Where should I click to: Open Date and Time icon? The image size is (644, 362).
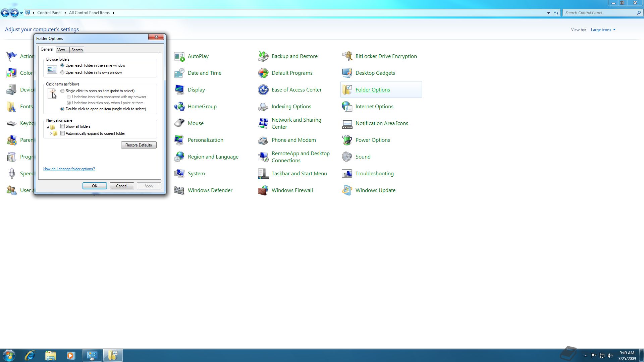pyautogui.click(x=179, y=73)
